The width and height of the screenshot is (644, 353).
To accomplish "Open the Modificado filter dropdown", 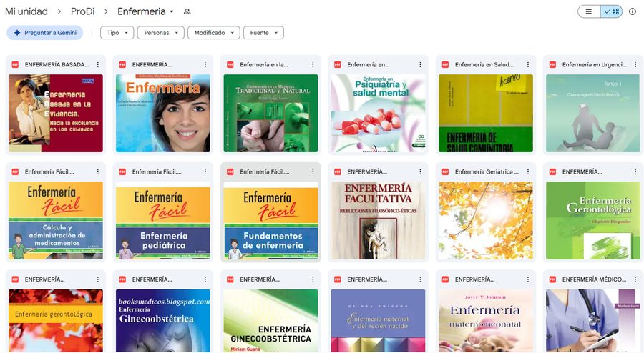I will click(213, 33).
